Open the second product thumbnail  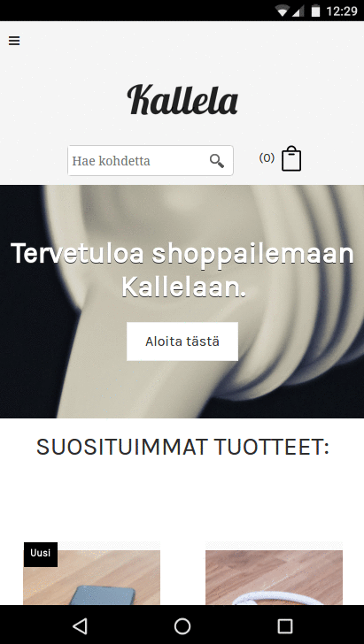(x=274, y=577)
